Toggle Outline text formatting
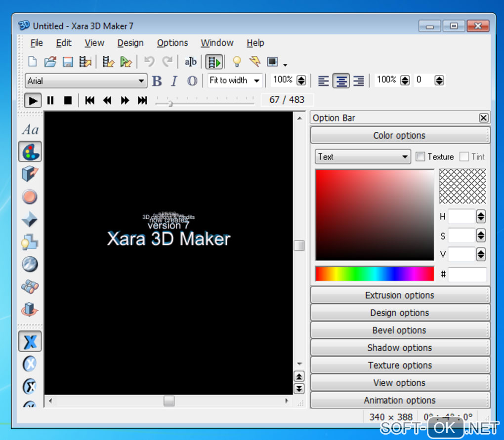Viewport: 504px width, 440px height. (x=192, y=81)
